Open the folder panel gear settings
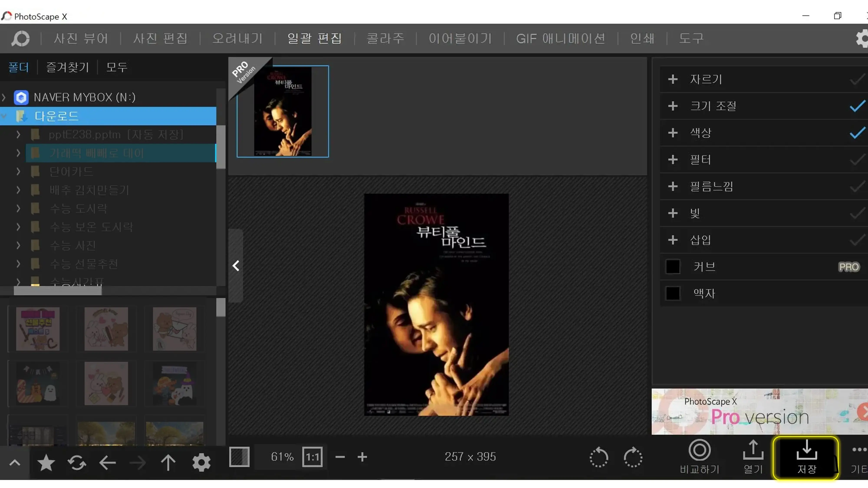Image resolution: width=868 pixels, height=488 pixels. coord(201,463)
